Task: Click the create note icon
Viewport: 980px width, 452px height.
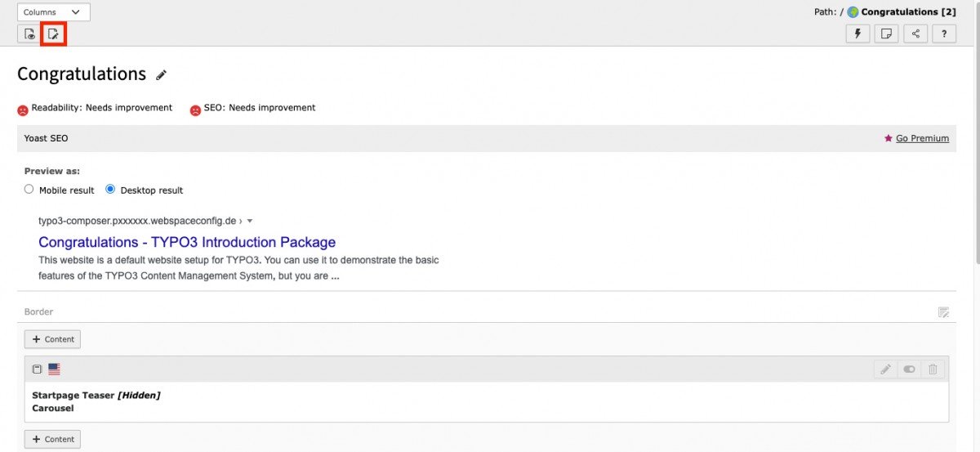Action: pyautogui.click(x=886, y=34)
